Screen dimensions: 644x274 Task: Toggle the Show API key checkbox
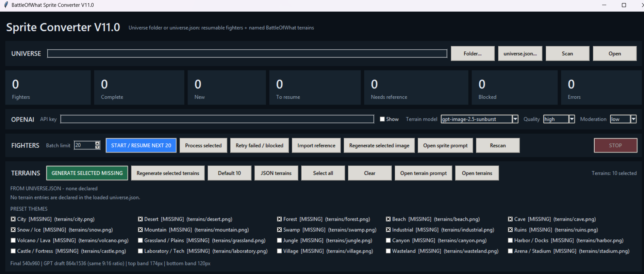[x=382, y=119]
